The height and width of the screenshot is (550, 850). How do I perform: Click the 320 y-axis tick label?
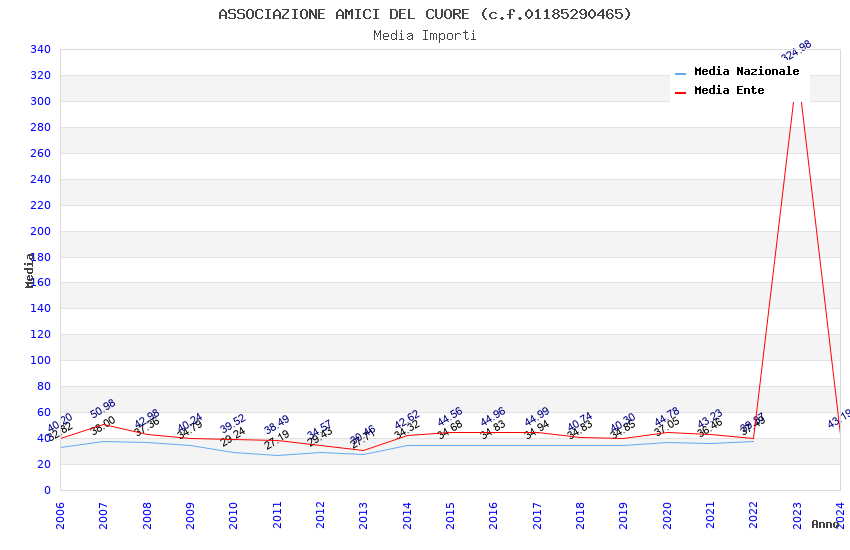tap(41, 75)
